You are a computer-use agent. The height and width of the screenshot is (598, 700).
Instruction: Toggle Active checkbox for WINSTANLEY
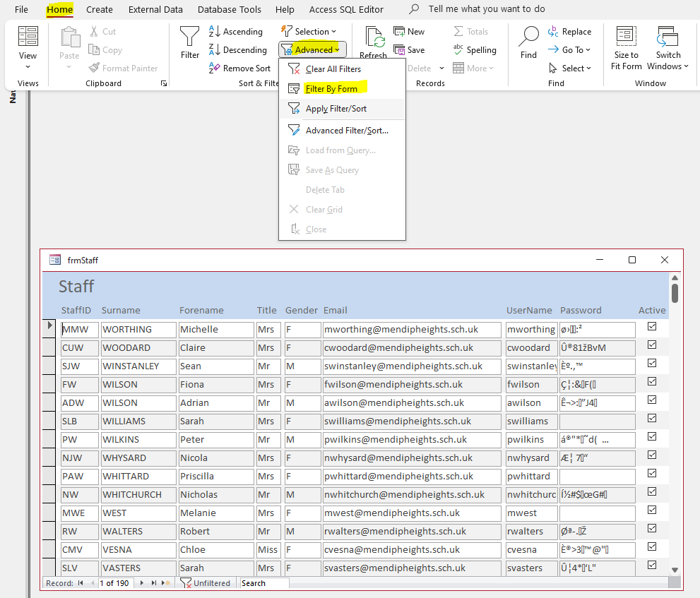(x=652, y=363)
